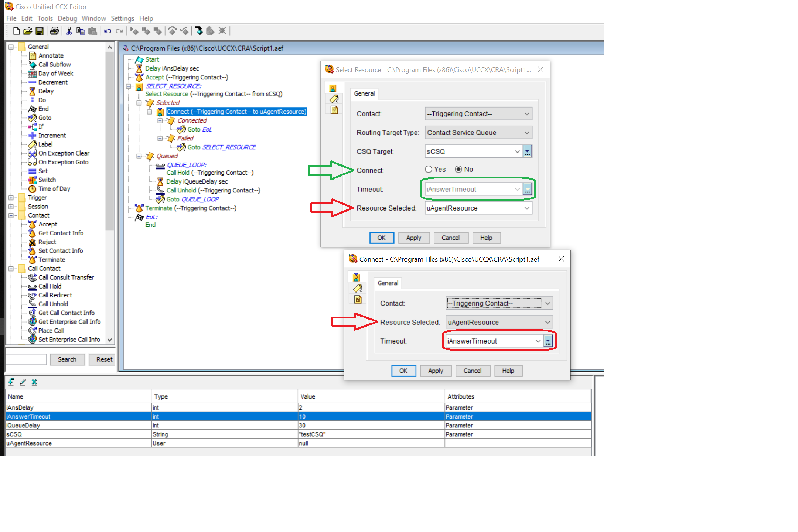Click the Remove All Breakpoints icon
The width and height of the screenshot is (798, 532).
tap(222, 31)
